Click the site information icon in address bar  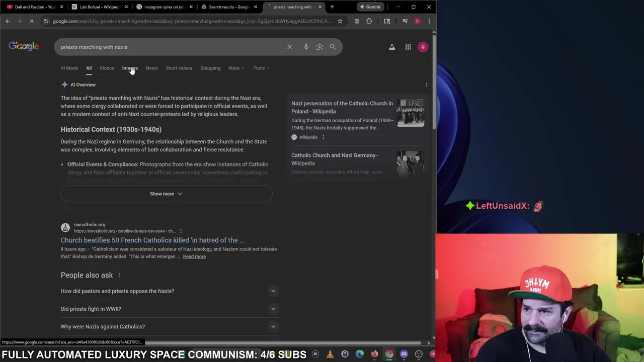click(46, 21)
